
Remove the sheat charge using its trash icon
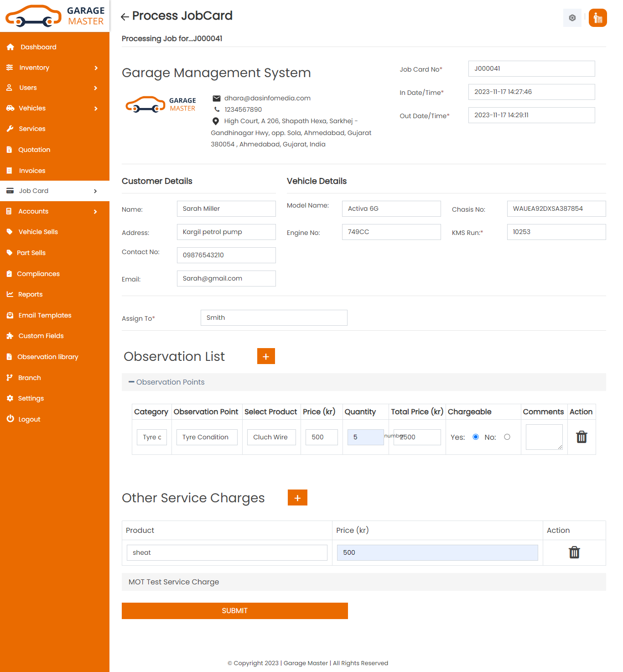(574, 552)
